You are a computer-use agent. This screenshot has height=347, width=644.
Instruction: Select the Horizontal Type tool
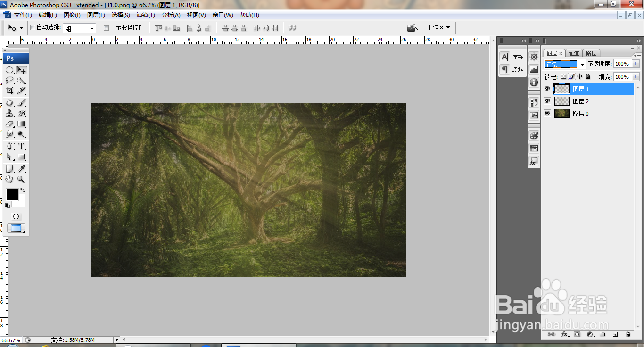pos(21,146)
